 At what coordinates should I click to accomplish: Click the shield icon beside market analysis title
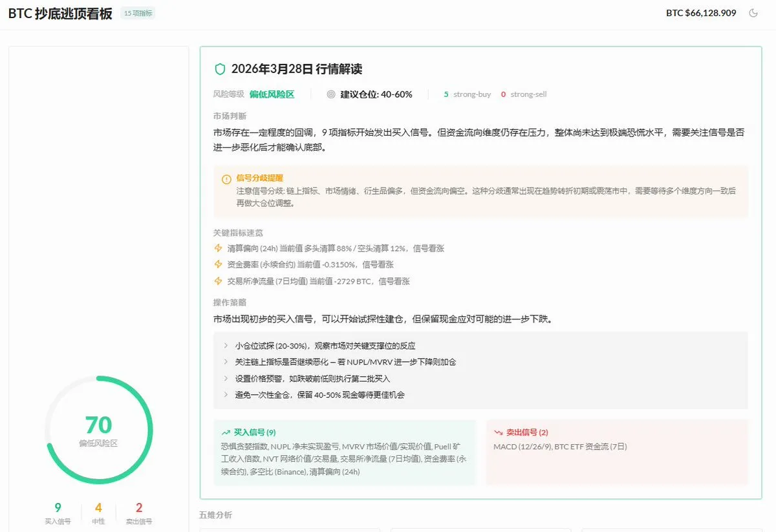220,69
